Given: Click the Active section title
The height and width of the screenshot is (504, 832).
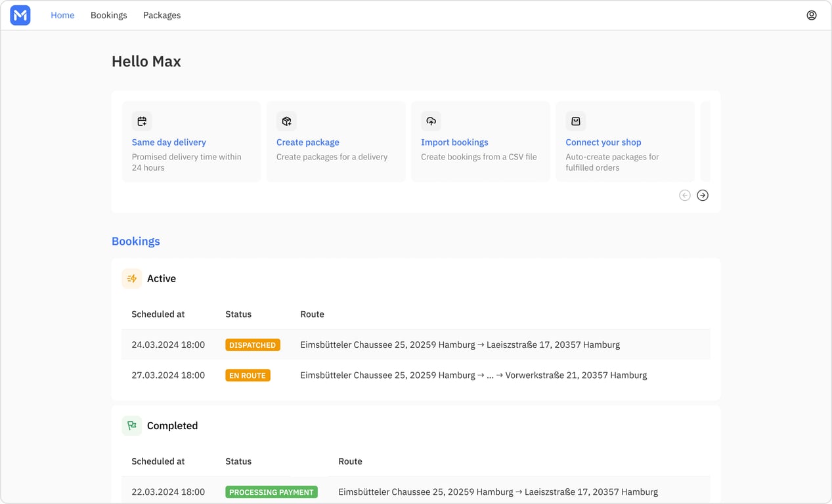Looking at the screenshot, I should (162, 278).
